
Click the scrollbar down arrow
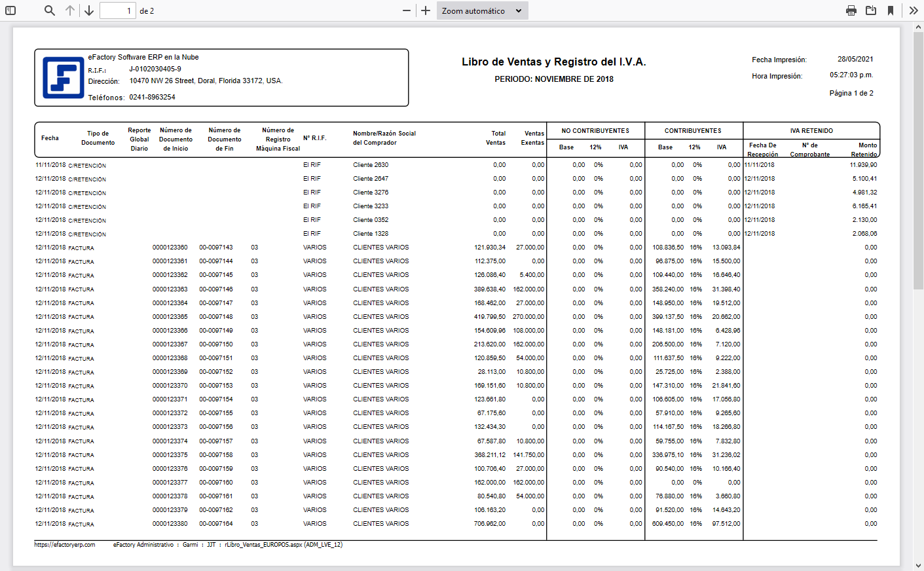point(919,564)
